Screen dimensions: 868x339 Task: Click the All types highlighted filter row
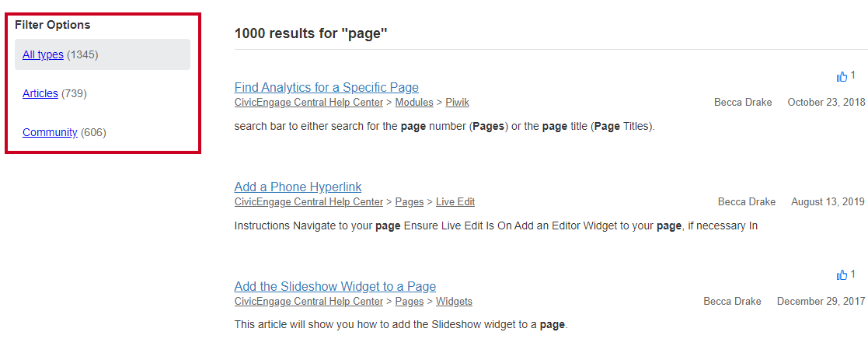coord(103,54)
